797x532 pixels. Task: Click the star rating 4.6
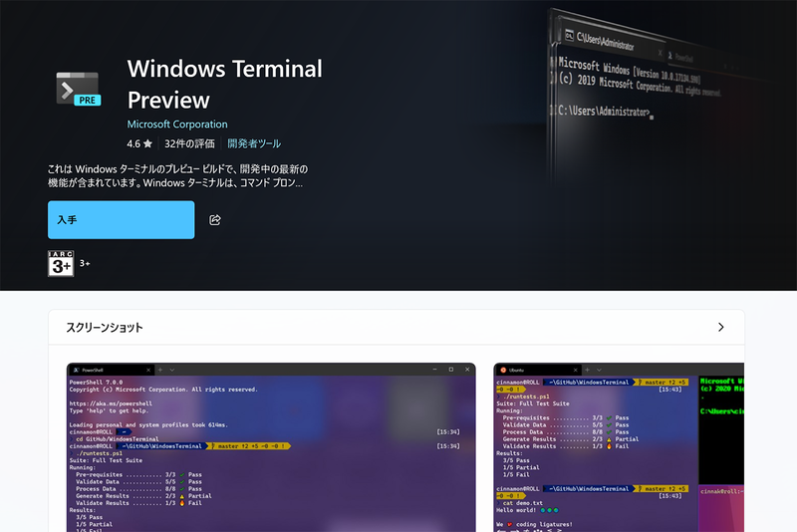pos(139,143)
